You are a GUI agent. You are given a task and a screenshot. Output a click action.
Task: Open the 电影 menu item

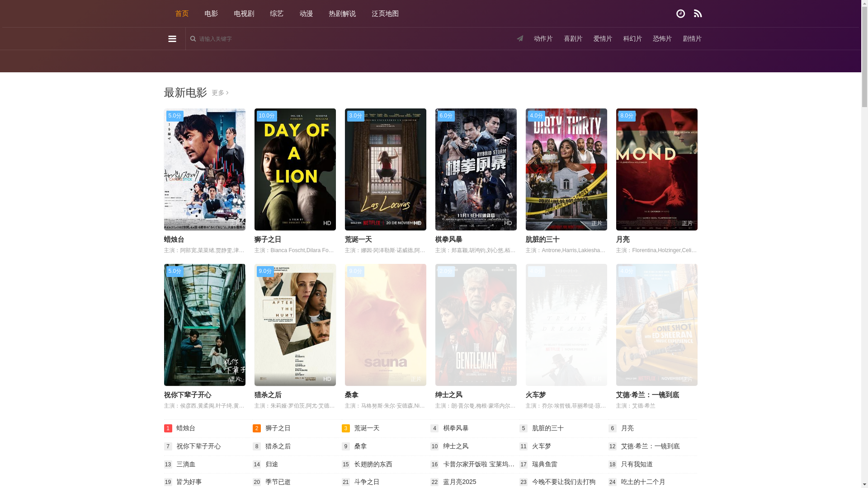click(211, 14)
